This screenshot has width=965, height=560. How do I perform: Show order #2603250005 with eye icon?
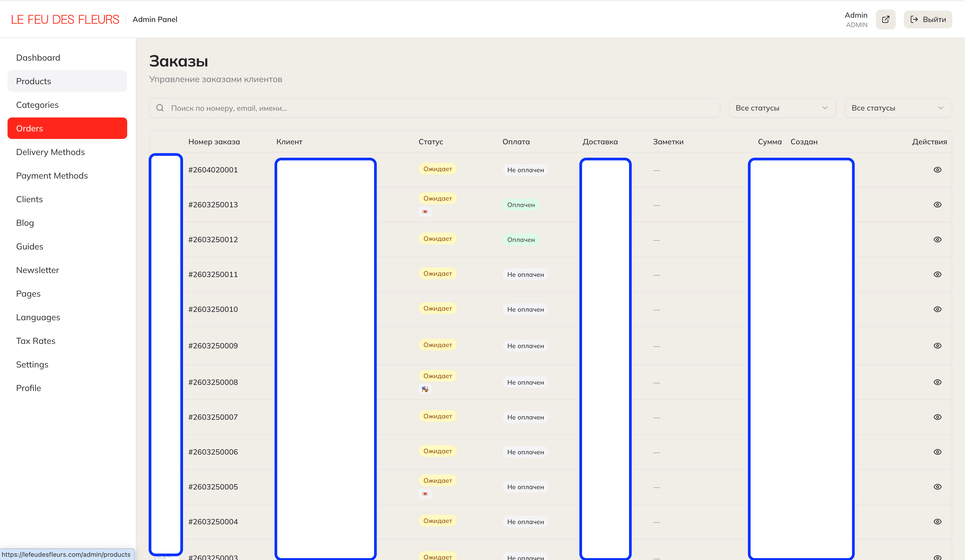[x=937, y=487]
